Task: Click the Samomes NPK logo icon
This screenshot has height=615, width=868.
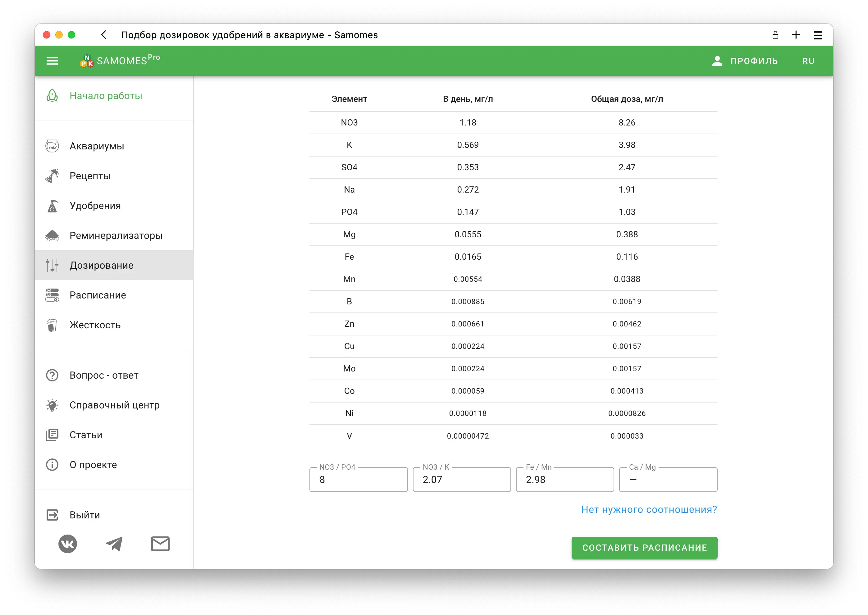Action: [87, 61]
